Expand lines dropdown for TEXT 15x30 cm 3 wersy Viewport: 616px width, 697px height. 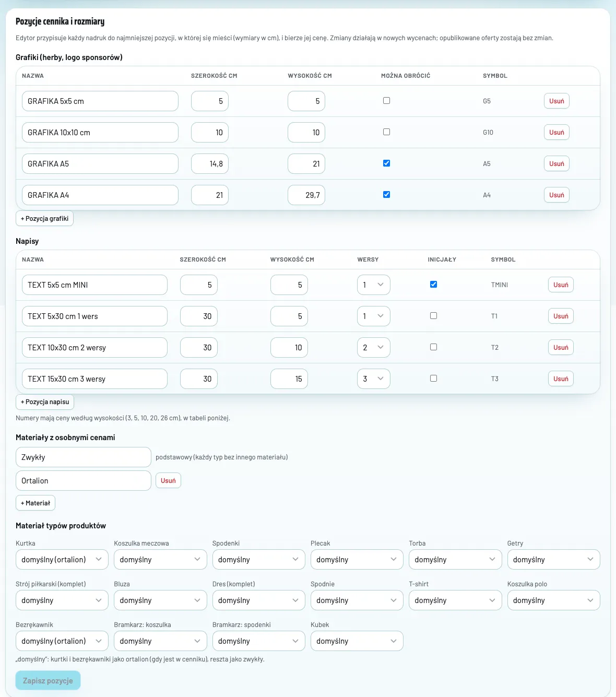point(374,379)
